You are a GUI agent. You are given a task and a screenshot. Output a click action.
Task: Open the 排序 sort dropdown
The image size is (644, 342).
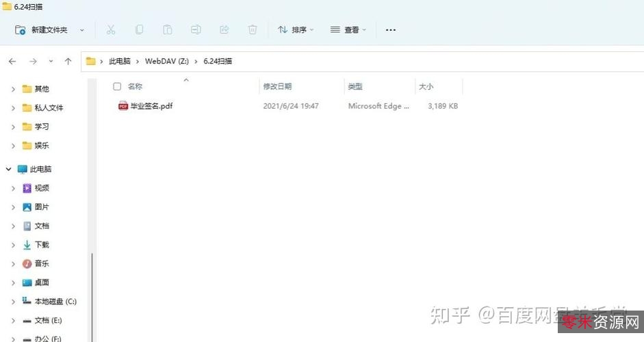point(296,30)
